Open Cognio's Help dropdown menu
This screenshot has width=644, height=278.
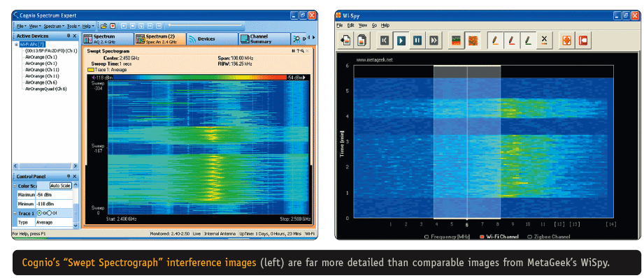pos(88,27)
